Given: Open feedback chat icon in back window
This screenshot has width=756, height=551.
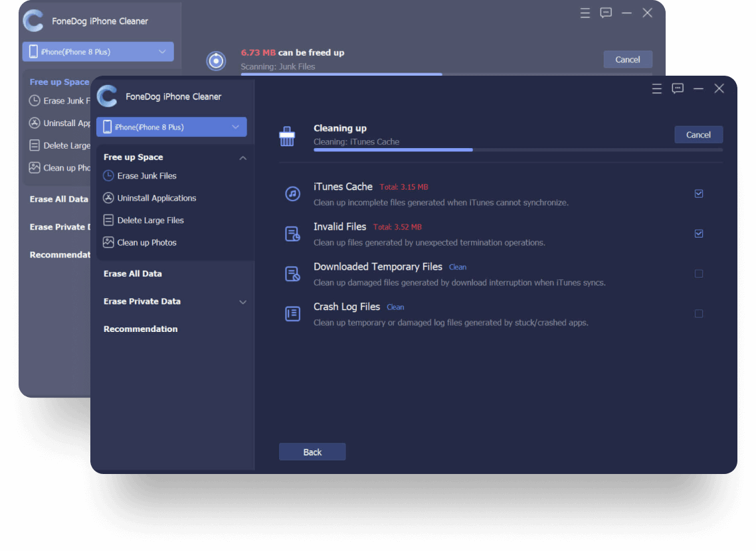Looking at the screenshot, I should point(606,13).
